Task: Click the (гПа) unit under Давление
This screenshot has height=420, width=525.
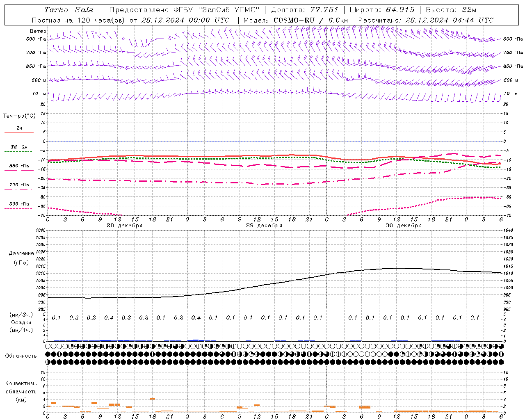Action: (x=21, y=262)
